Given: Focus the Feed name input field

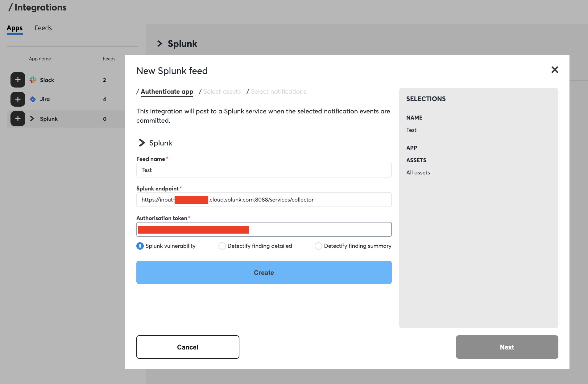Looking at the screenshot, I should 264,170.
